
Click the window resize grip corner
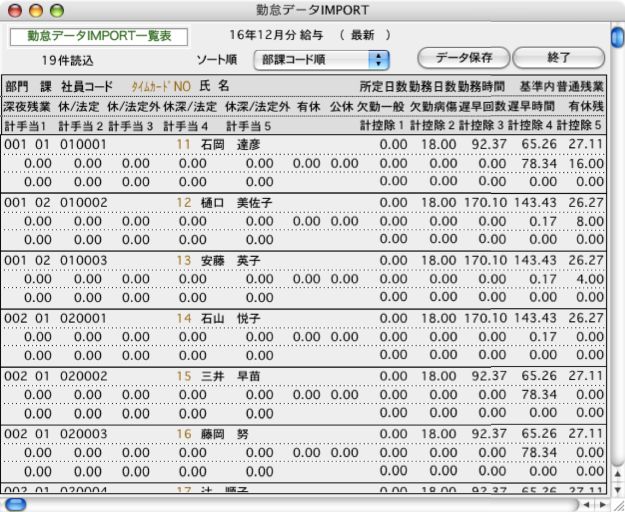tap(616, 505)
